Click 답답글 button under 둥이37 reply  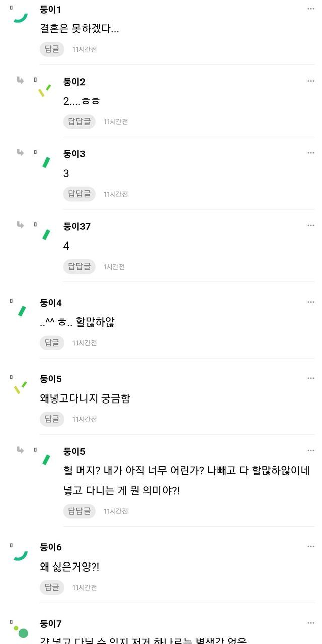[79, 267]
